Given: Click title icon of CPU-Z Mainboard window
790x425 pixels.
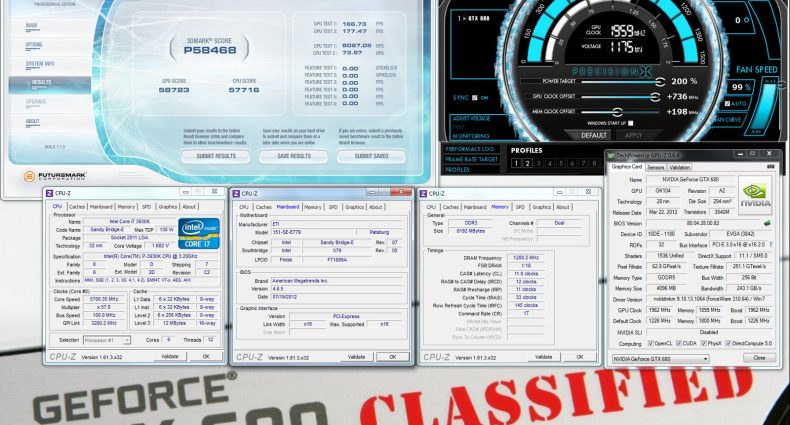Looking at the screenshot, I should pos(236,193).
